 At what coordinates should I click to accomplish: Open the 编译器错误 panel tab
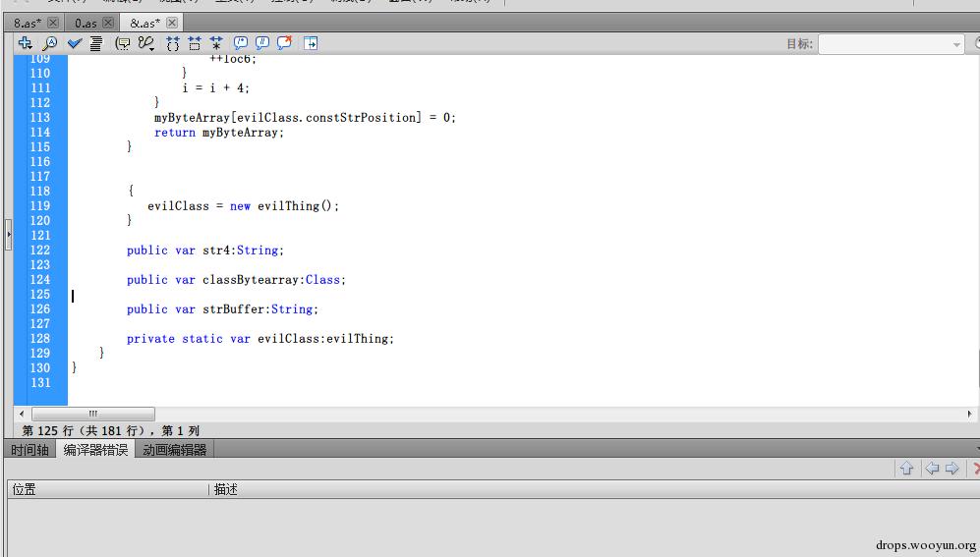point(95,450)
